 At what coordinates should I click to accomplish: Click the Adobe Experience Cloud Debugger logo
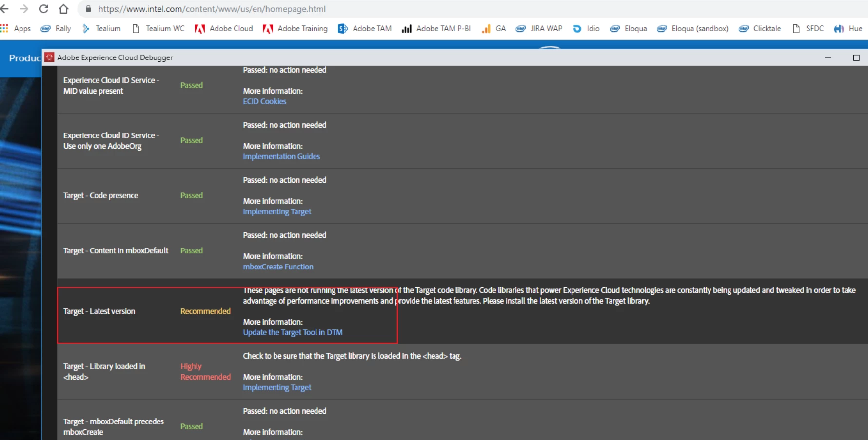point(49,57)
